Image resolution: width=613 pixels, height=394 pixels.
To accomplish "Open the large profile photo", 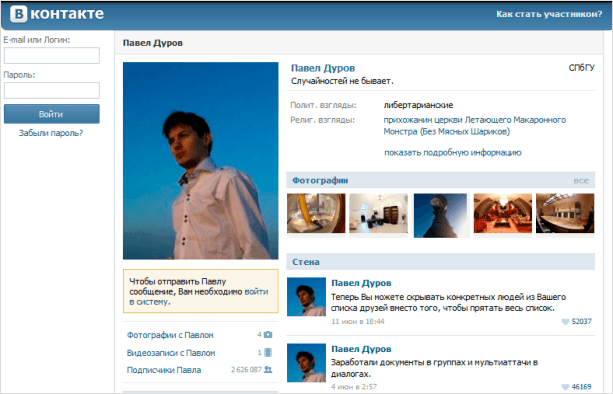I will [201, 161].
